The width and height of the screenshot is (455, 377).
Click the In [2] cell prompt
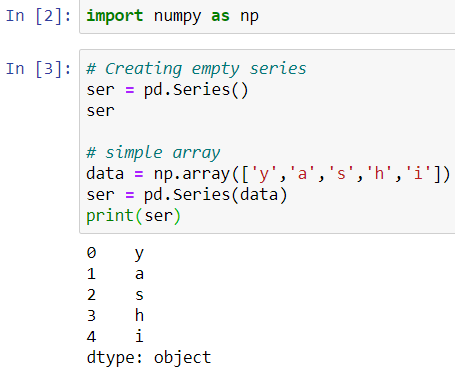coord(39,16)
